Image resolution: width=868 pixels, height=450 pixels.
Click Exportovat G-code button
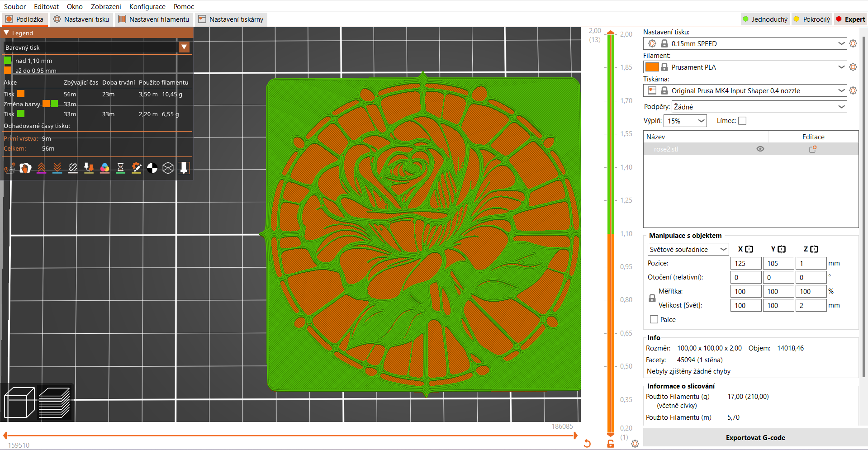click(755, 437)
